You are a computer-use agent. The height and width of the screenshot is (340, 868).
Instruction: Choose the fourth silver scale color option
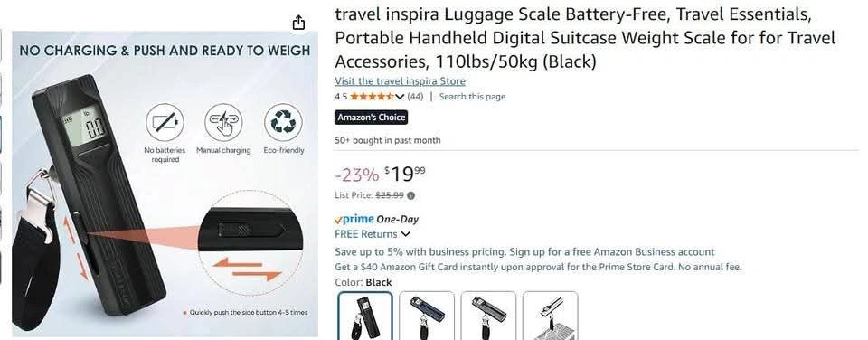[x=551, y=316]
